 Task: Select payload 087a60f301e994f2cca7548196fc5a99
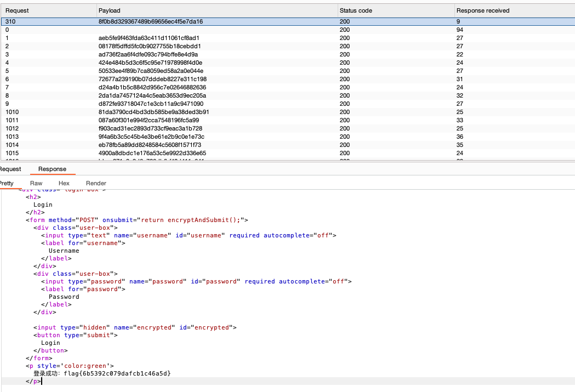(x=149, y=120)
